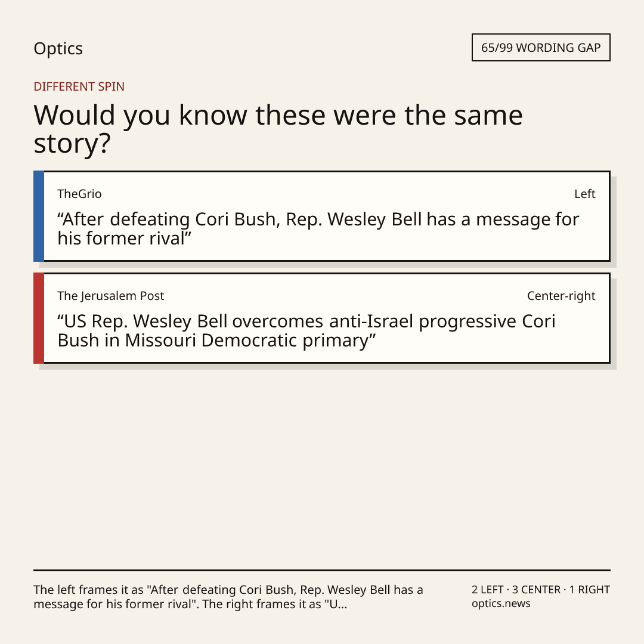Click the 2 LEFT · 3 CENTER · 1 RIGHT count

(x=540, y=589)
